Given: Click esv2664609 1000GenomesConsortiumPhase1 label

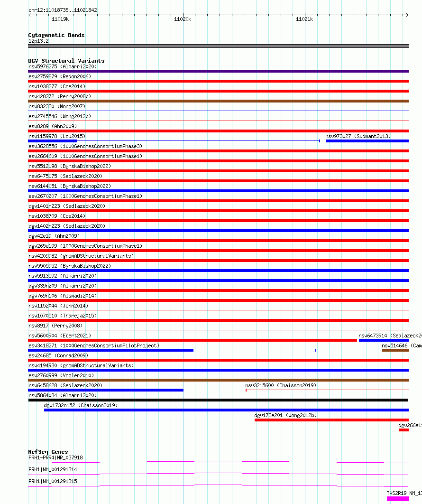Looking at the screenshot, I should point(85,156).
